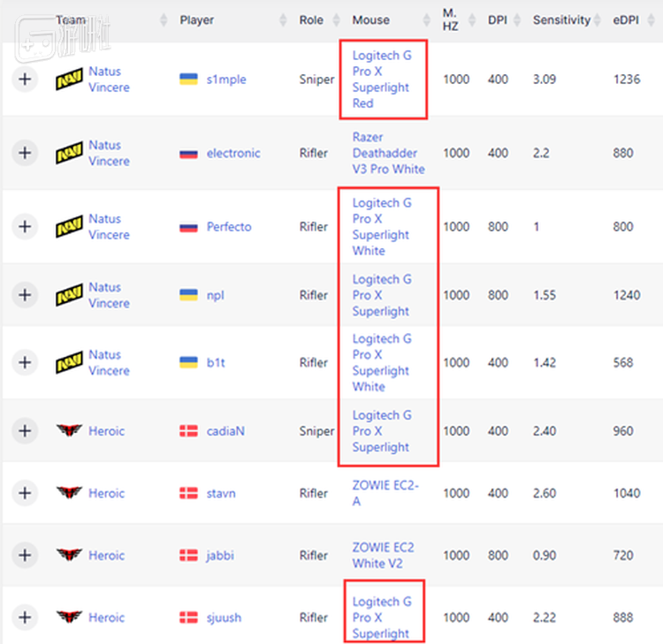Image resolution: width=663 pixels, height=644 pixels.
Task: Sort the table by eDPI header
Action: pos(626,19)
